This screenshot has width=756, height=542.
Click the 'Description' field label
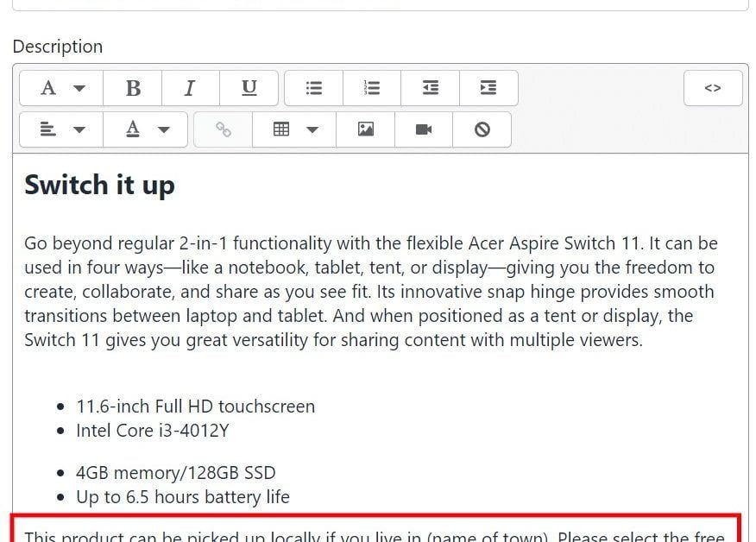pyautogui.click(x=57, y=47)
